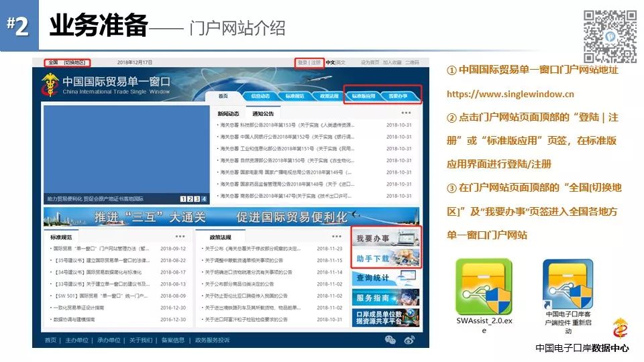Open announcement 2018年第147号

[286, 196]
